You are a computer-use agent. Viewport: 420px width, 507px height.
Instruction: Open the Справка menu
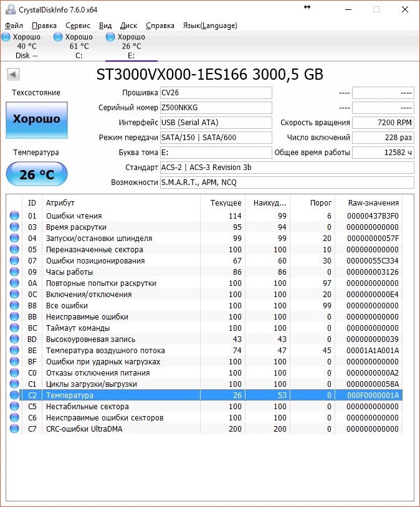160,26
